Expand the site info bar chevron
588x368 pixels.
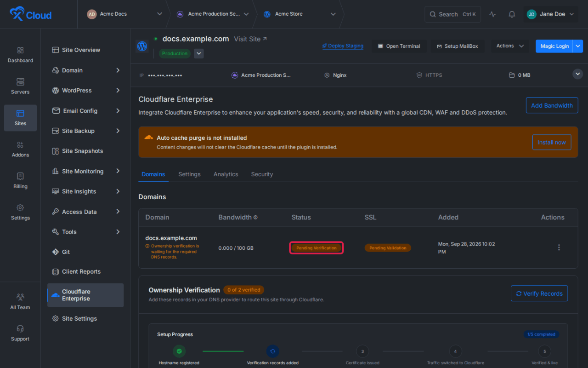[578, 74]
